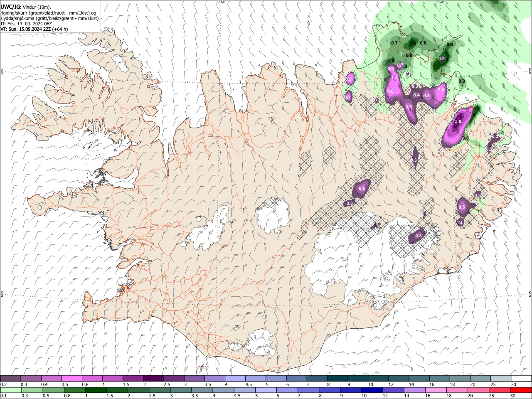Image resolution: width=532 pixels, height=399 pixels.
Task: Select the lower legend label '0.3'
Action: click(25, 396)
